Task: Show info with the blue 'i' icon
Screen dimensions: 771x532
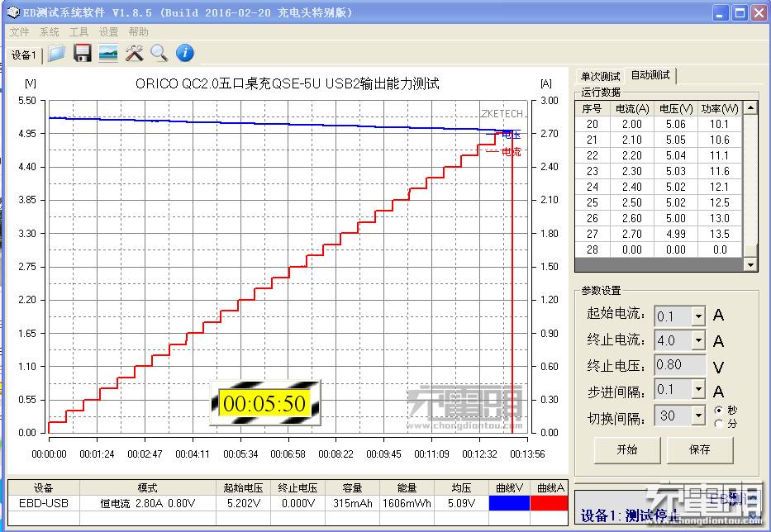Action: point(185,53)
